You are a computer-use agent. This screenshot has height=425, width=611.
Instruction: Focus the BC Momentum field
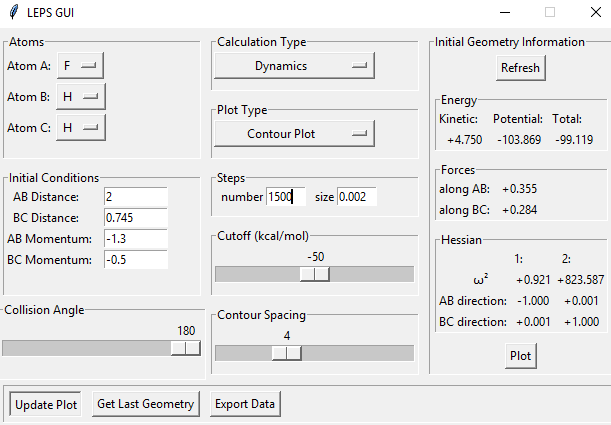(135, 260)
